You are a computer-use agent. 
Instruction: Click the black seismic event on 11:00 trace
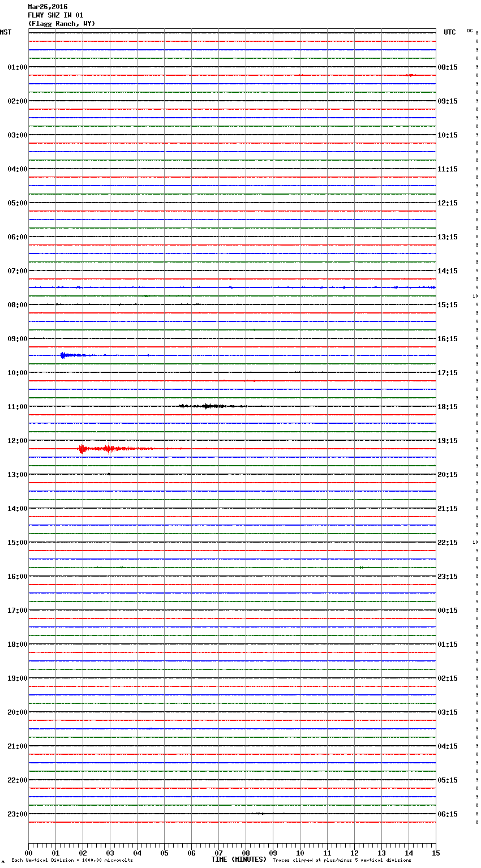tap(209, 406)
